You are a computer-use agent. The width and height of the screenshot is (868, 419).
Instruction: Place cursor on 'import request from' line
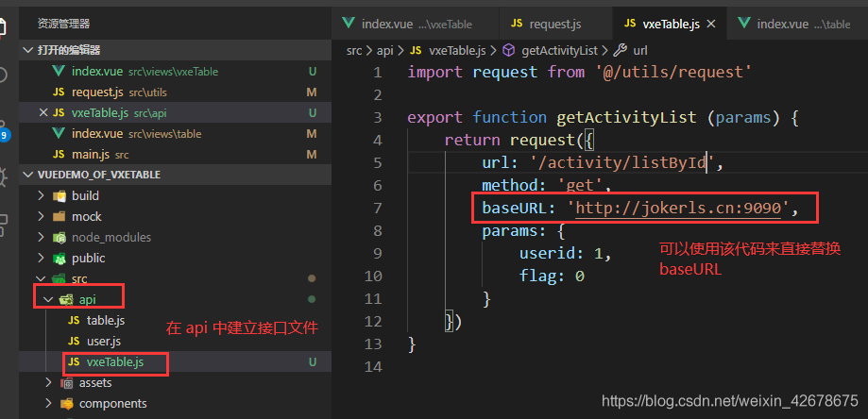pos(579,72)
